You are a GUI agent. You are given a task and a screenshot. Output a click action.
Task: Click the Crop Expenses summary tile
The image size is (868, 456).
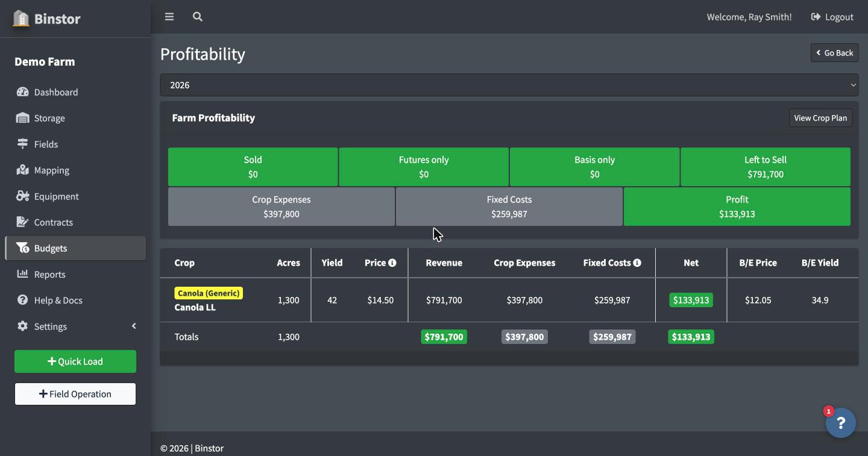pos(281,207)
